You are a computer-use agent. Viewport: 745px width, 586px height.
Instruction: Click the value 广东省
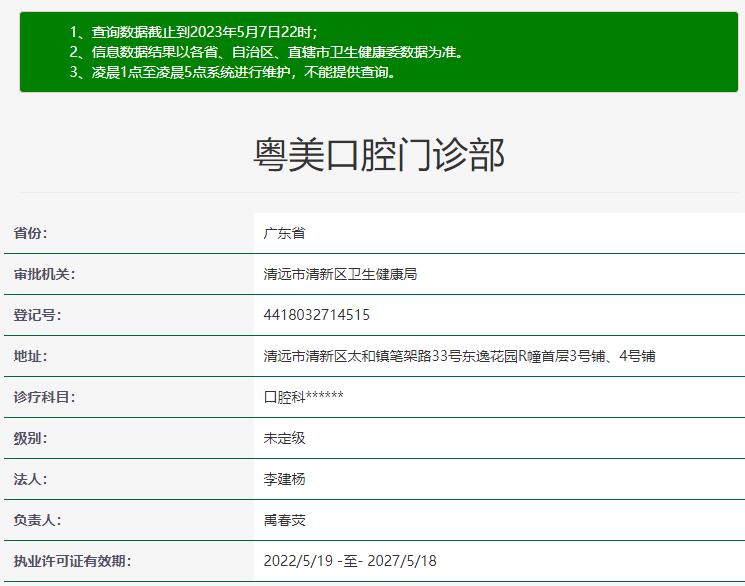285,233
